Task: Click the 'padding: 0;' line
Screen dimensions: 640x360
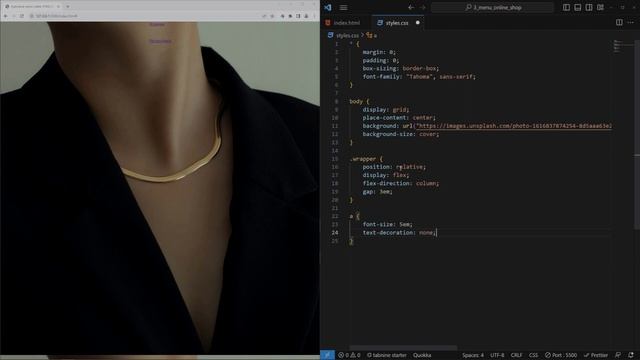Action: point(381,60)
